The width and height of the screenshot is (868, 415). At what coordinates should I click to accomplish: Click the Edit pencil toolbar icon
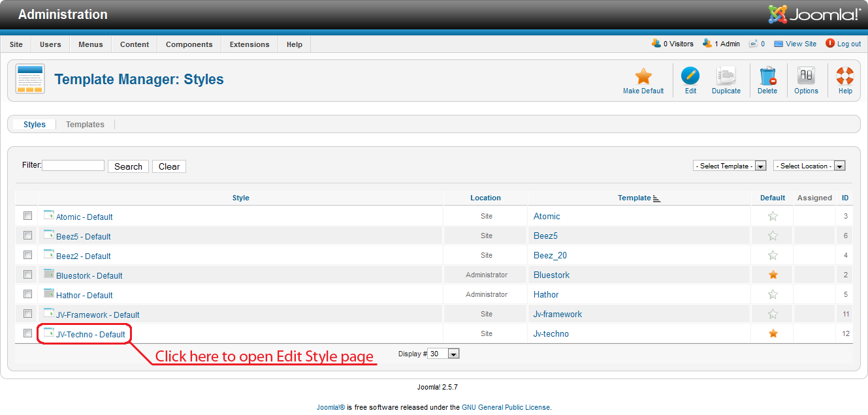point(690,76)
